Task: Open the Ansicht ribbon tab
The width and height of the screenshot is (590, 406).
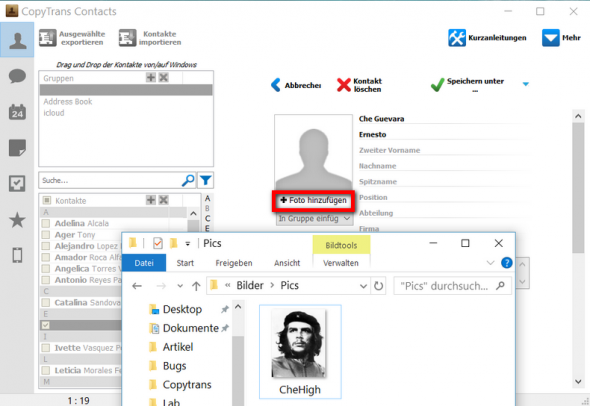Action: click(x=287, y=263)
